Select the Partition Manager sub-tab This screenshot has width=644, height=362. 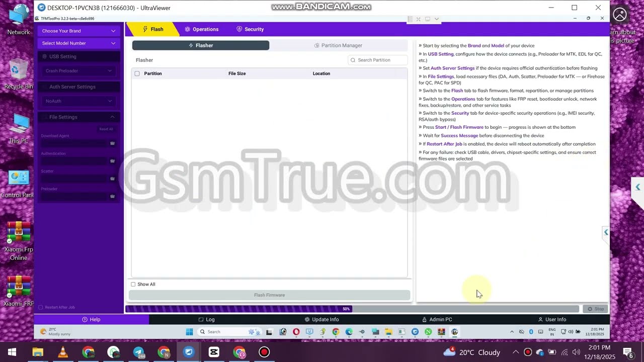click(338, 45)
